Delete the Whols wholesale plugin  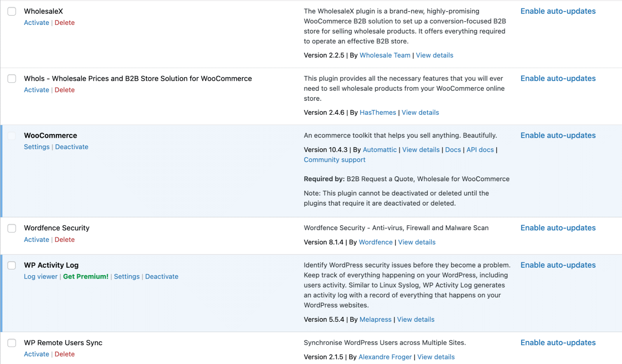click(x=65, y=90)
